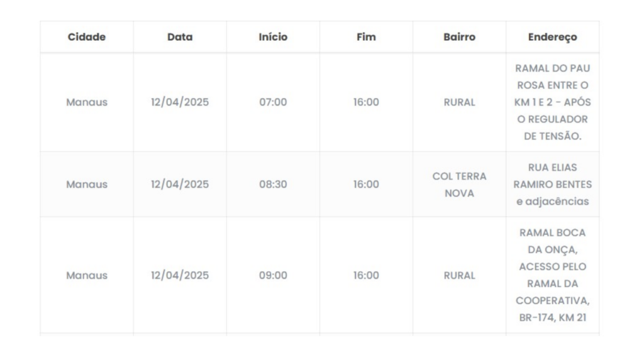Click the Cidade column header
Screen dimensions: 644x341
point(87,37)
